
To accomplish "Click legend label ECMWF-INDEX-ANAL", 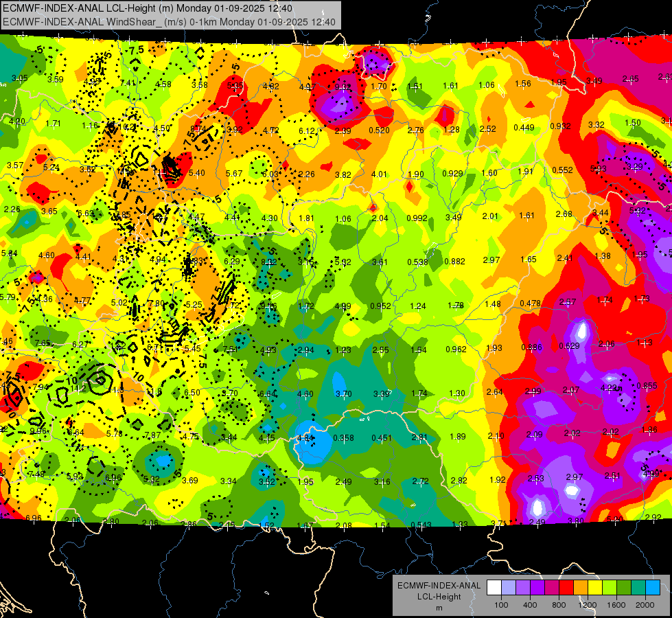I will click(x=439, y=586).
